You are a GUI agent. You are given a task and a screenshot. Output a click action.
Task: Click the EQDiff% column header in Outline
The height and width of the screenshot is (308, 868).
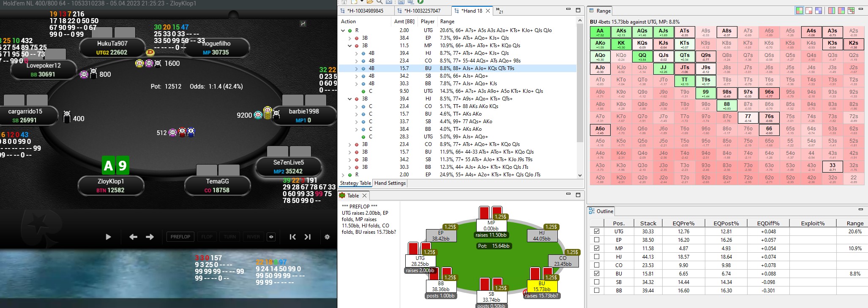[768, 223]
